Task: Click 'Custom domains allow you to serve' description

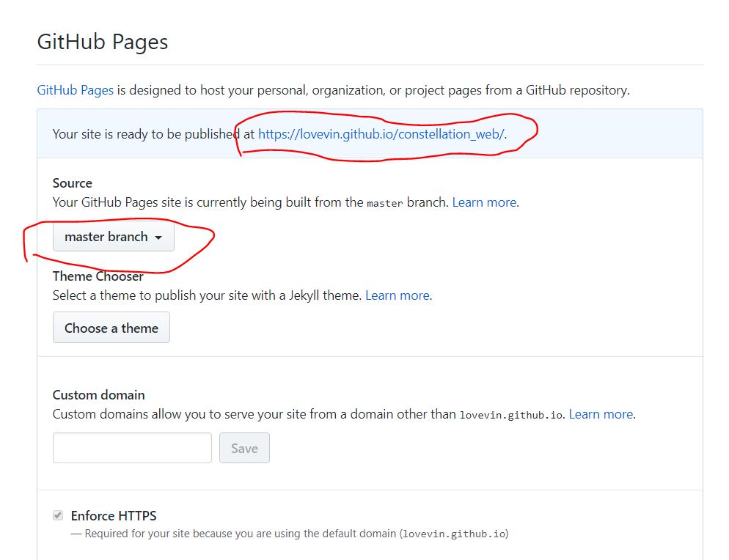Action: [x=309, y=414]
